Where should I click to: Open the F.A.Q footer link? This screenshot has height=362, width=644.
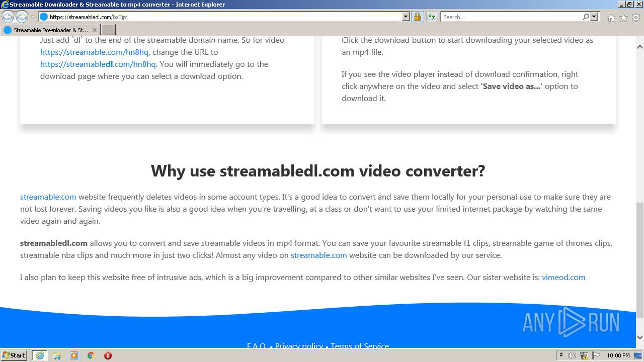256,345
